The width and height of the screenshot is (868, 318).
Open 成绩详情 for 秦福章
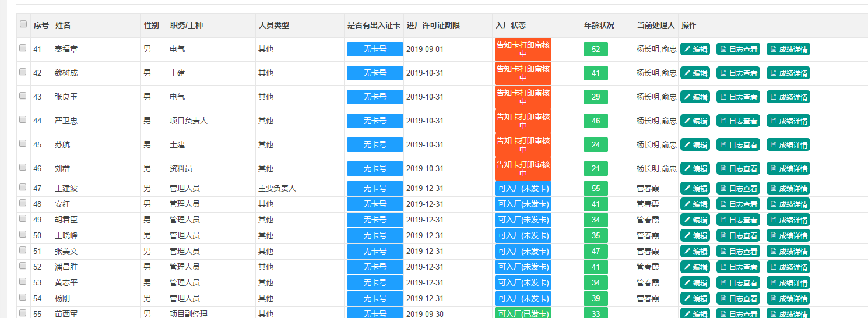point(788,49)
